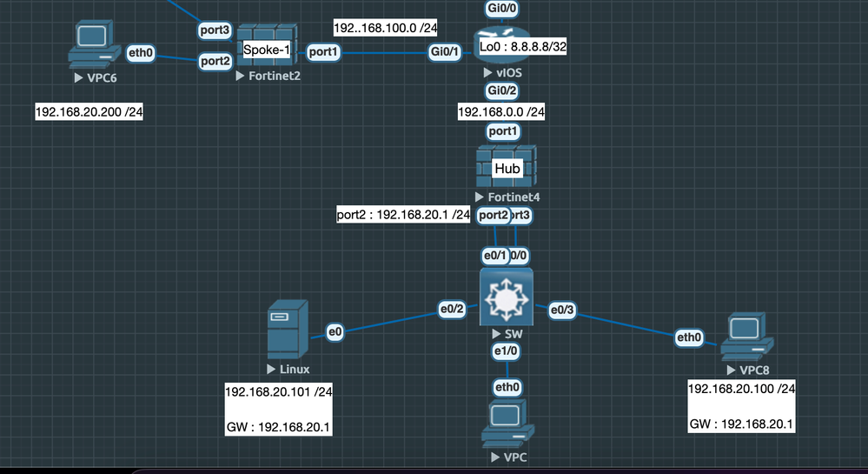Click the 192.168.20.100 /24 VPC8 address box
Screen dimensions: 868x474
[x=741, y=406]
